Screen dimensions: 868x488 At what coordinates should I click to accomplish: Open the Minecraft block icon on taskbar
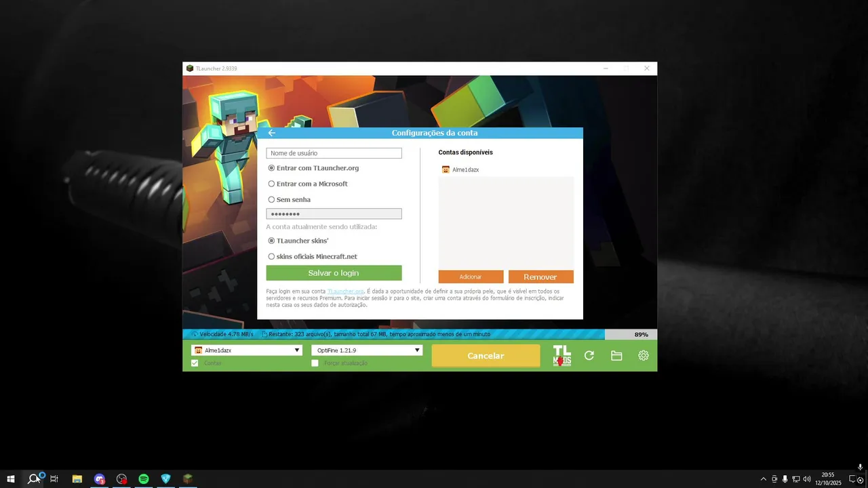point(188,479)
